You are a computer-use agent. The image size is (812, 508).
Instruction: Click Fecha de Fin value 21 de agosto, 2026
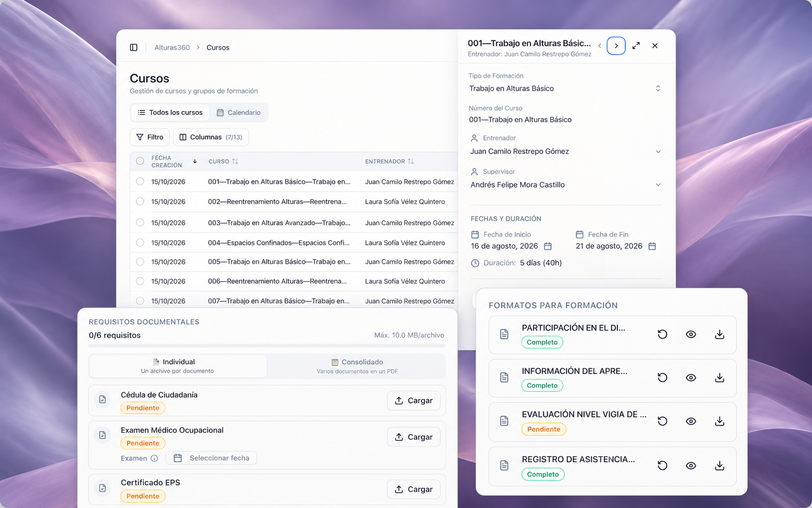[x=609, y=246]
